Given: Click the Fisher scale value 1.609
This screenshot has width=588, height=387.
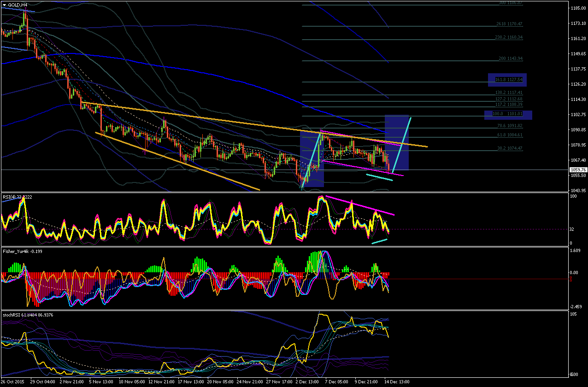Looking at the screenshot, I should click(576, 251).
